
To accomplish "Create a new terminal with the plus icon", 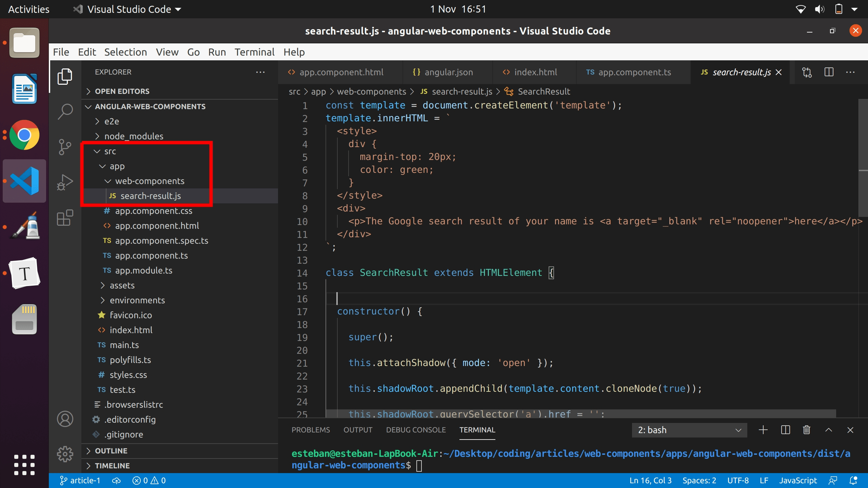I will coord(763,430).
